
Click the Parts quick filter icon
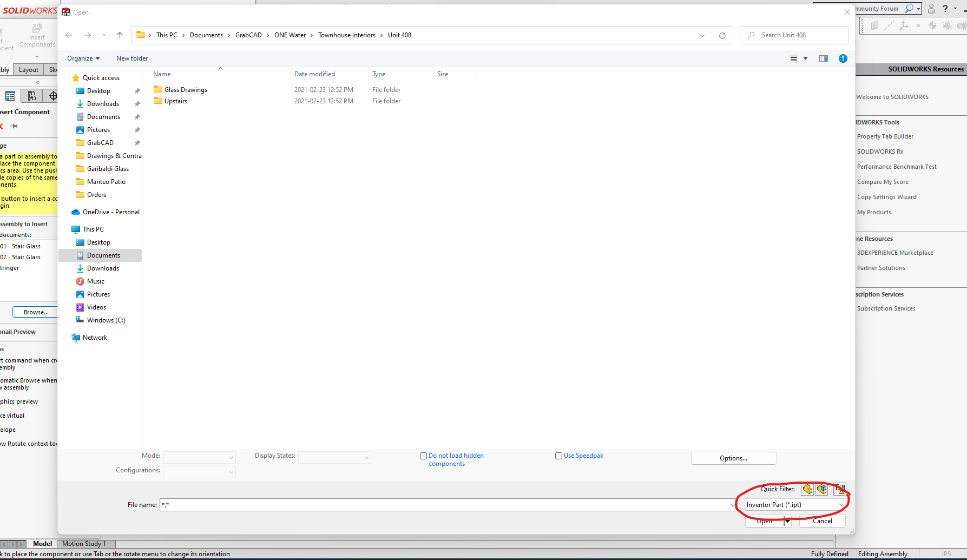tap(807, 489)
